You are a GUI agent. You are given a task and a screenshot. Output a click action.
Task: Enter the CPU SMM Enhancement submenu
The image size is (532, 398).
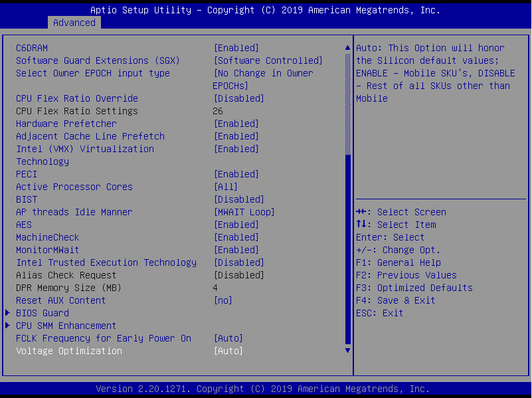[66, 326]
